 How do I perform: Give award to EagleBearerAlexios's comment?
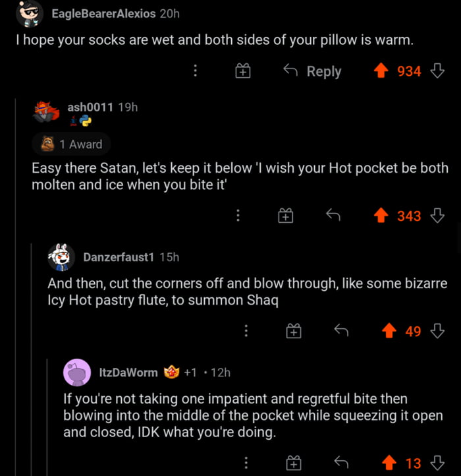click(x=244, y=71)
